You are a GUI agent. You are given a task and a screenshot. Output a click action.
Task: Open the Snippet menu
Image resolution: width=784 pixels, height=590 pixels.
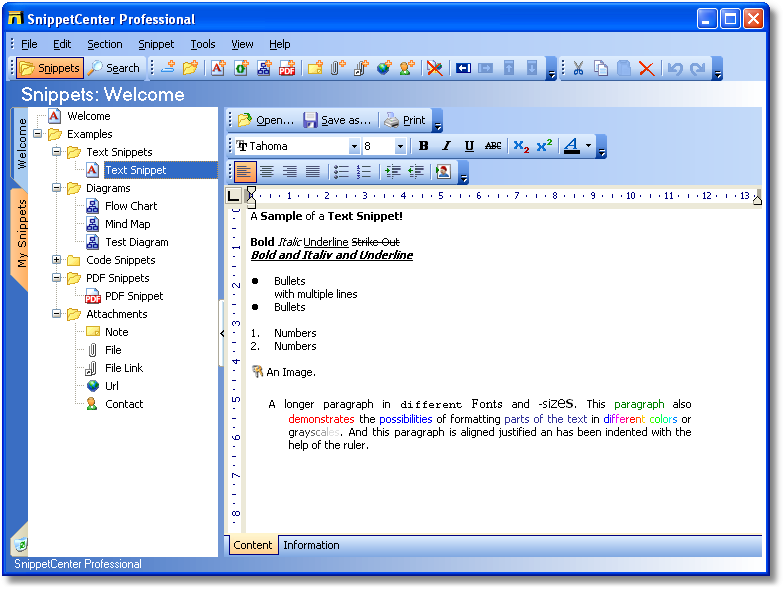coord(156,44)
